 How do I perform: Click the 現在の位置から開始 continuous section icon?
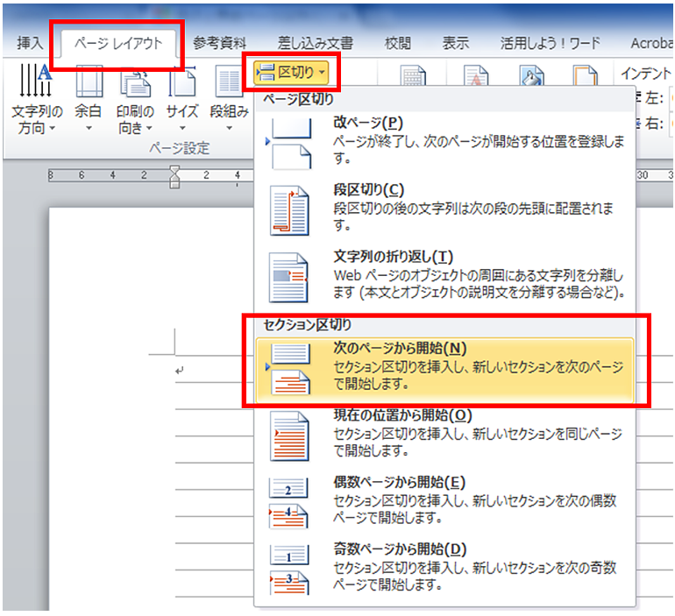tap(289, 436)
